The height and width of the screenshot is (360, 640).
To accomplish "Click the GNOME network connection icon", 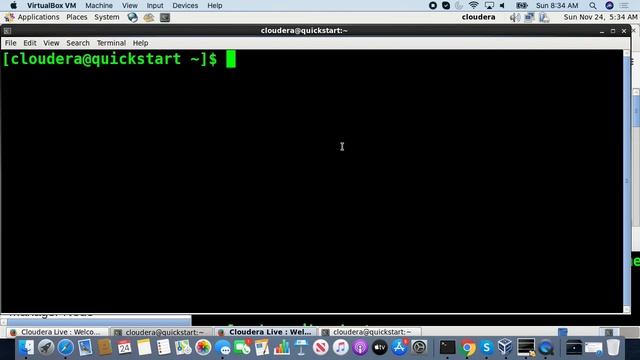I will (529, 17).
